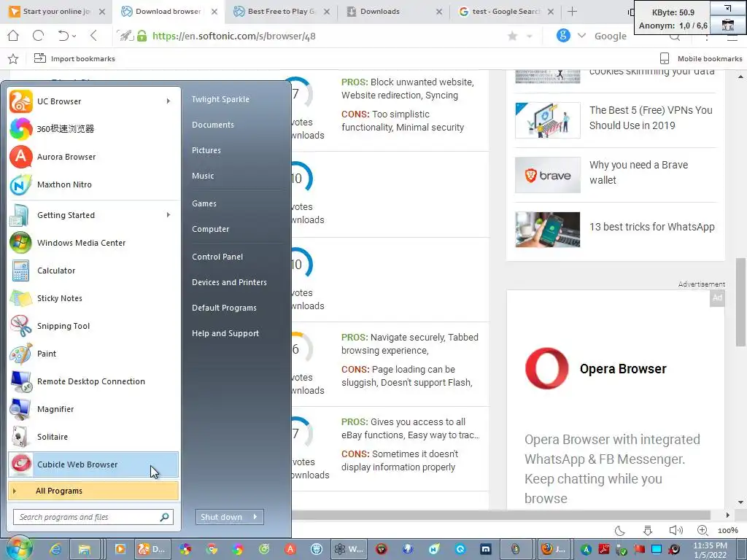This screenshot has width=747, height=560.
Task: Open Control Panel
Action: click(x=217, y=257)
